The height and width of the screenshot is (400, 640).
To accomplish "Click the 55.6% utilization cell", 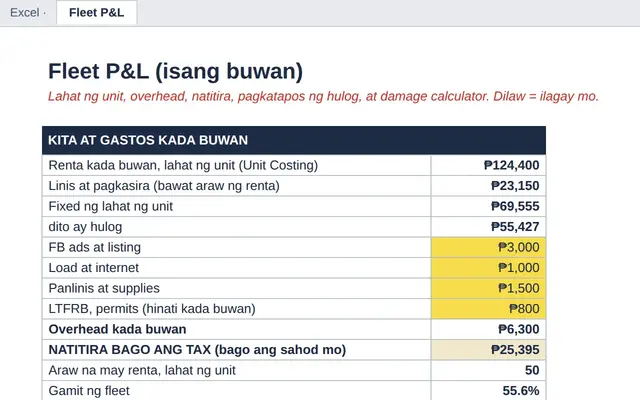I will click(x=489, y=391).
